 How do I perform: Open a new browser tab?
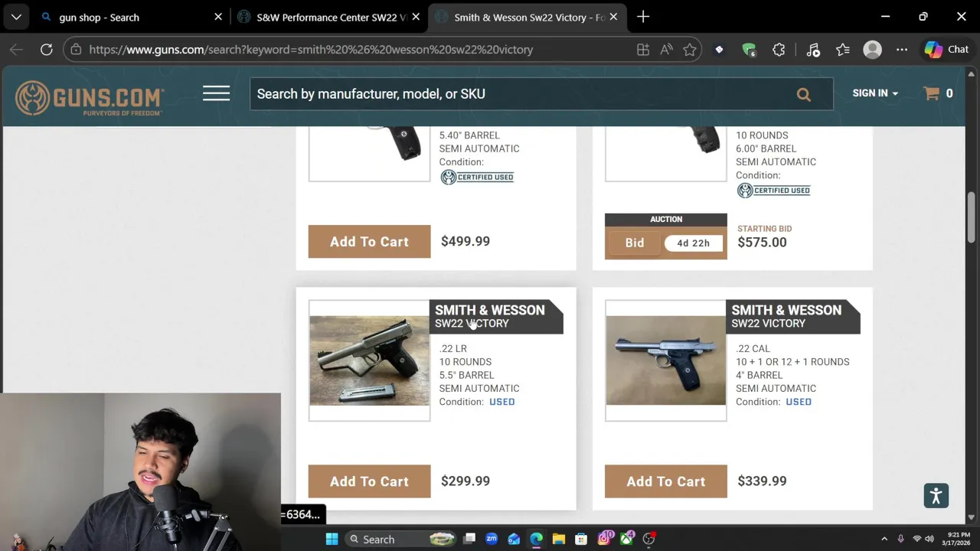pos(643,17)
